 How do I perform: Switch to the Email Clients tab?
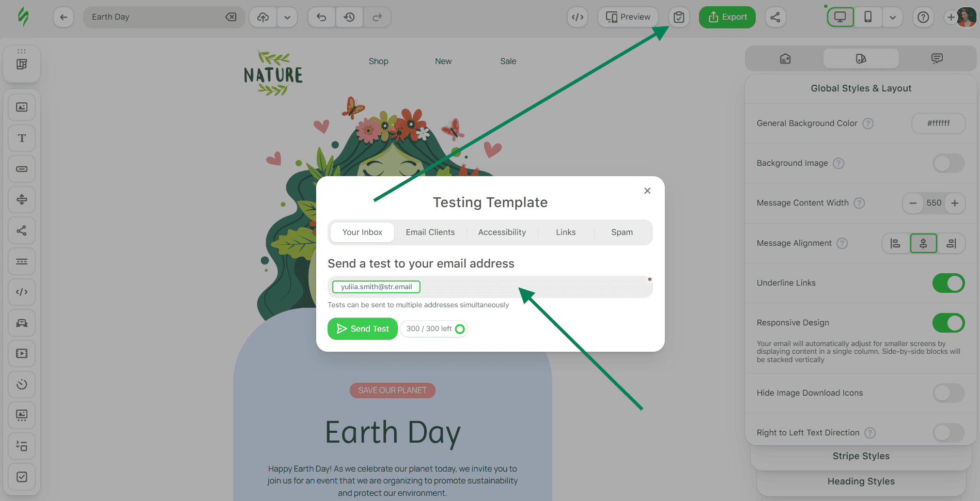pyautogui.click(x=430, y=232)
